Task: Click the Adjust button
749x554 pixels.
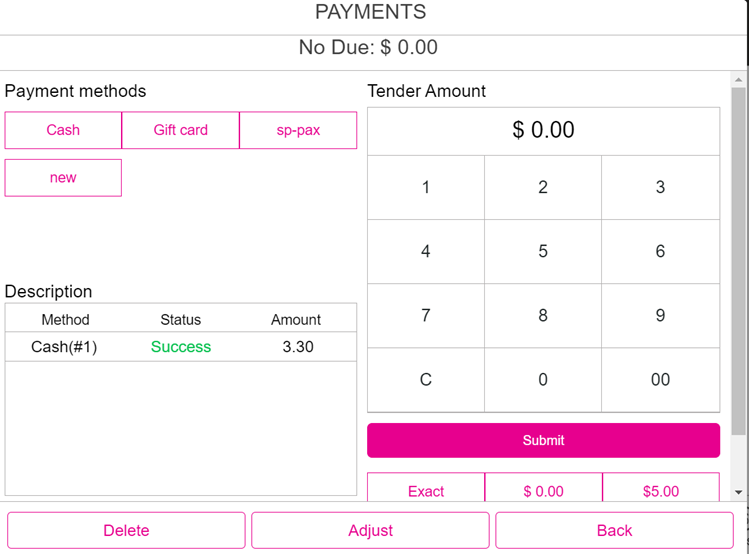Action: (370, 531)
